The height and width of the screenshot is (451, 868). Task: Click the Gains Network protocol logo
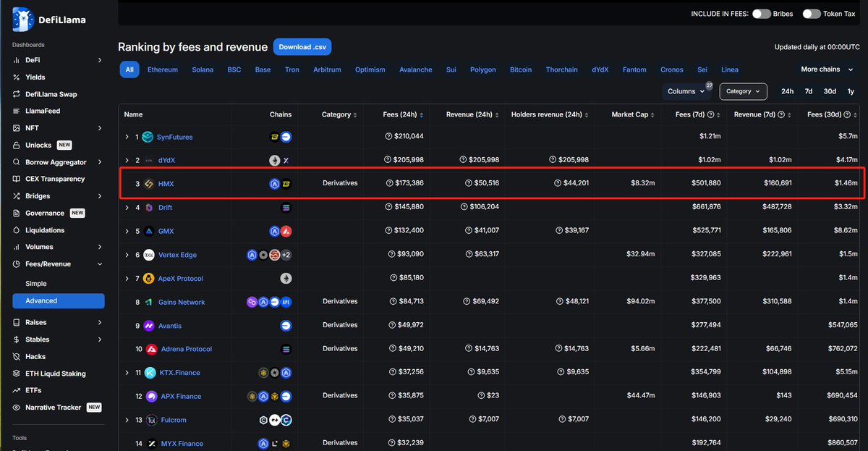(149, 302)
